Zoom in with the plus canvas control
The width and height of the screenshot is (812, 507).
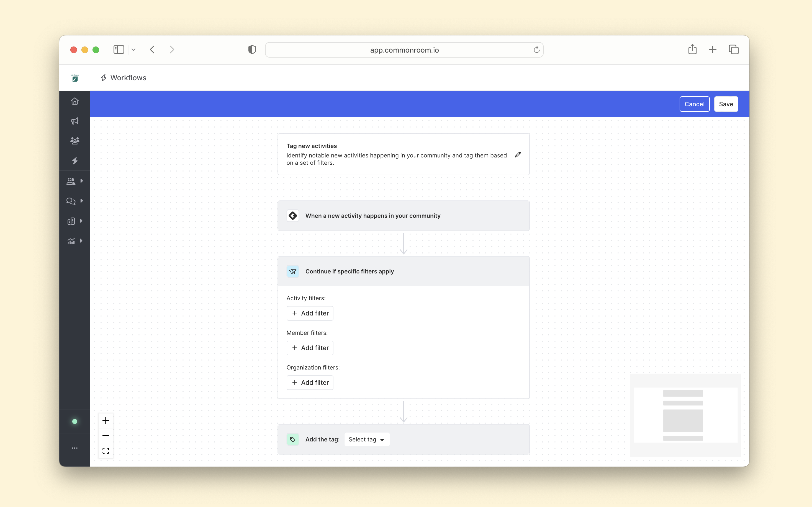[x=106, y=420]
